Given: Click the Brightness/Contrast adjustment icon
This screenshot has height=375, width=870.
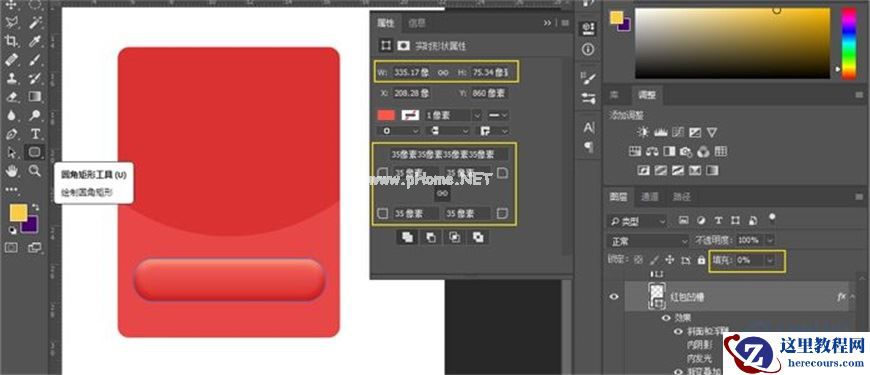Looking at the screenshot, I should pos(643,132).
